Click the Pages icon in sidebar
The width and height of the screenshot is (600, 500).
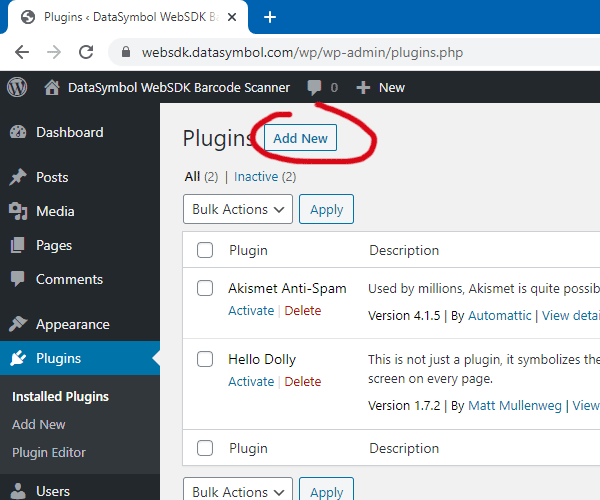[x=18, y=245]
